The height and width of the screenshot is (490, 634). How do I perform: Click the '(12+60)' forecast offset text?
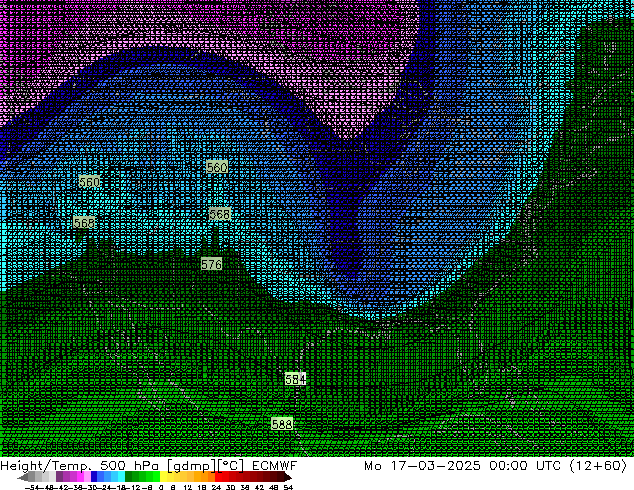tap(598, 466)
